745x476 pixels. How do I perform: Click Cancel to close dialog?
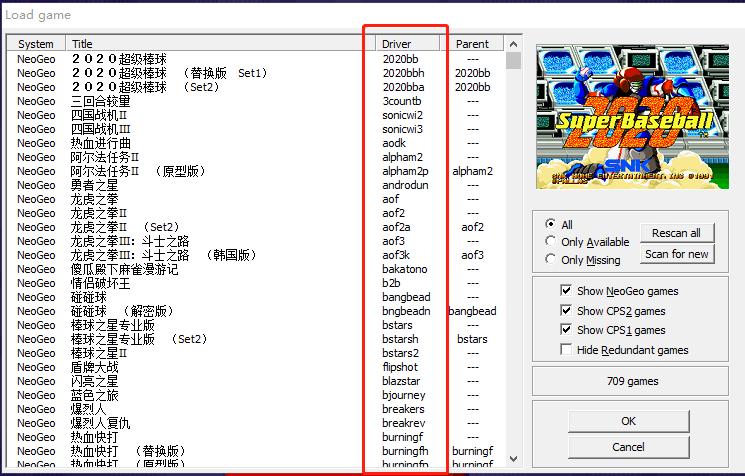(x=628, y=447)
